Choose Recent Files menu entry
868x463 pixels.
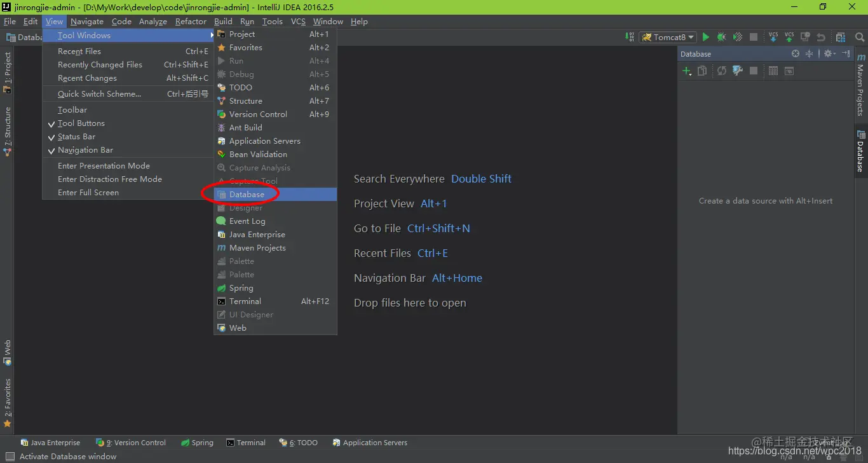(127, 51)
